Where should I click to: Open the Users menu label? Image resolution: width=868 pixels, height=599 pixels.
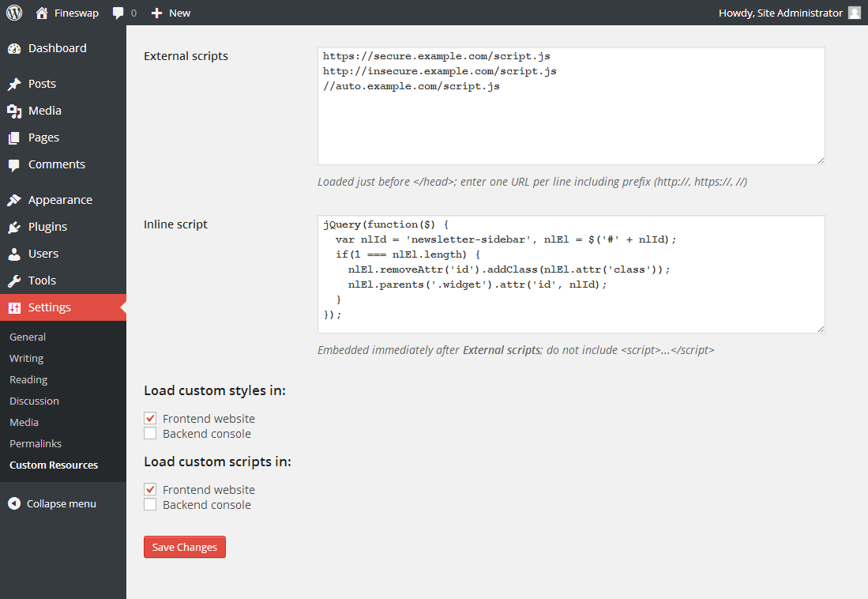coord(43,253)
